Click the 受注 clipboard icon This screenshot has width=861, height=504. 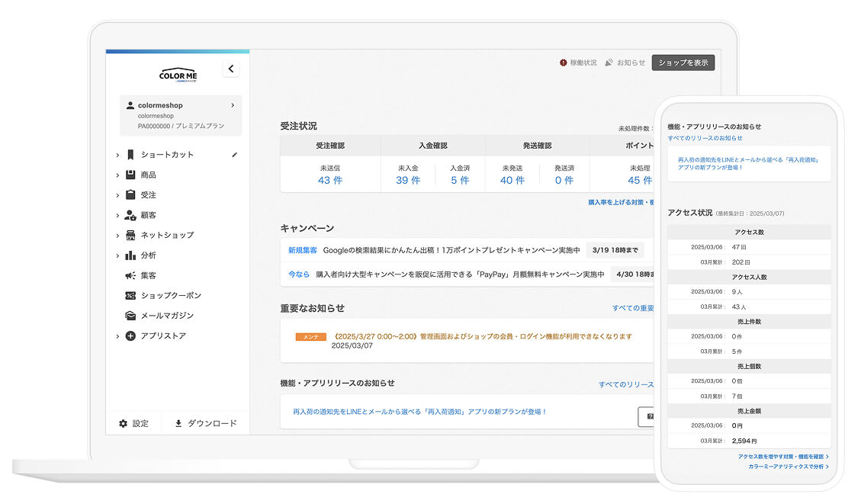(130, 195)
